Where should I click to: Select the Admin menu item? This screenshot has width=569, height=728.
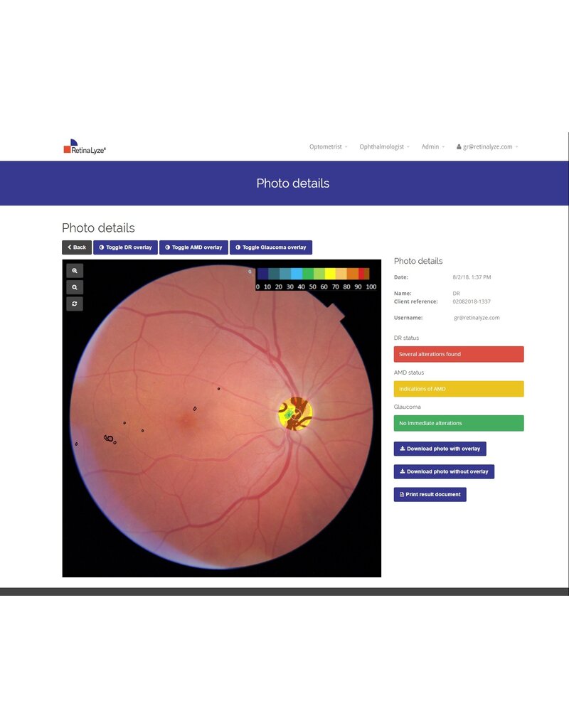pyautogui.click(x=431, y=147)
